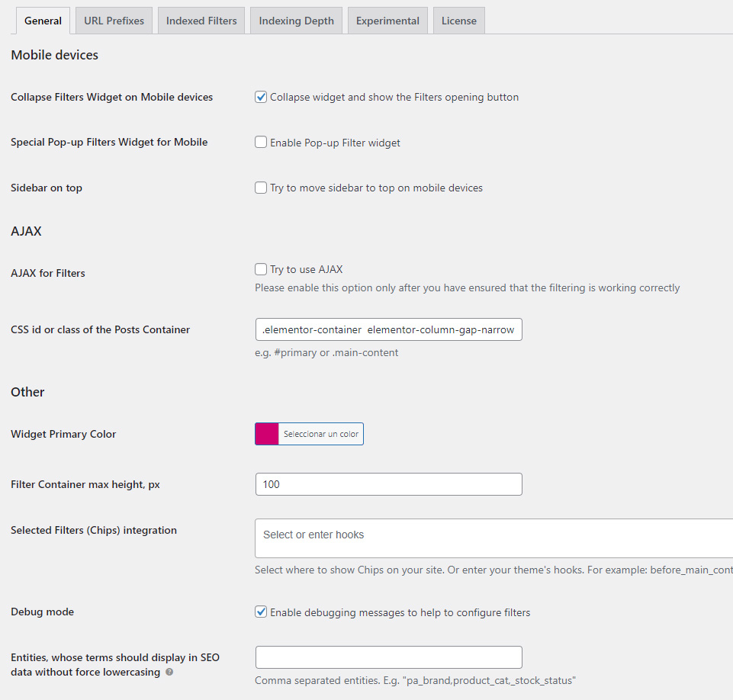Click the CSS Posts Container input field
Screen dimensions: 733x700
(388, 329)
